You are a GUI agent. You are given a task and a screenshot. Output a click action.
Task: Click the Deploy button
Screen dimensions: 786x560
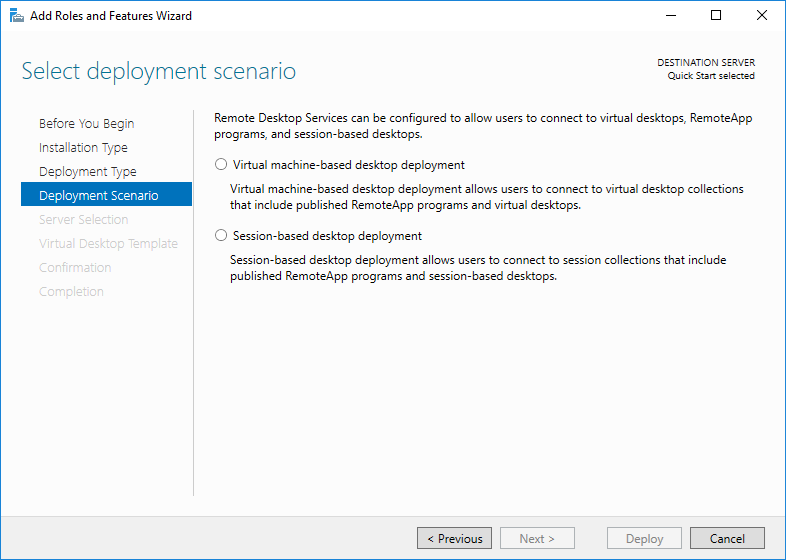pos(644,538)
